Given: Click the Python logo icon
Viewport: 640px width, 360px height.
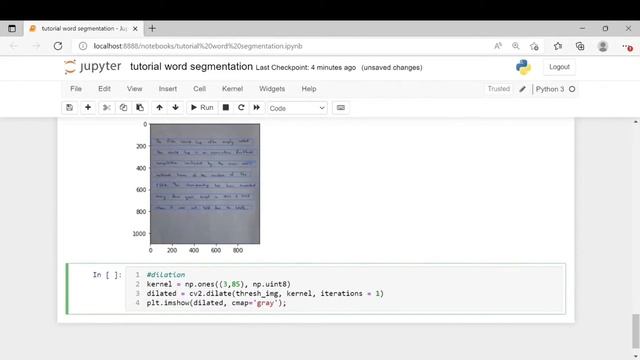Looking at the screenshot, I should [523, 67].
